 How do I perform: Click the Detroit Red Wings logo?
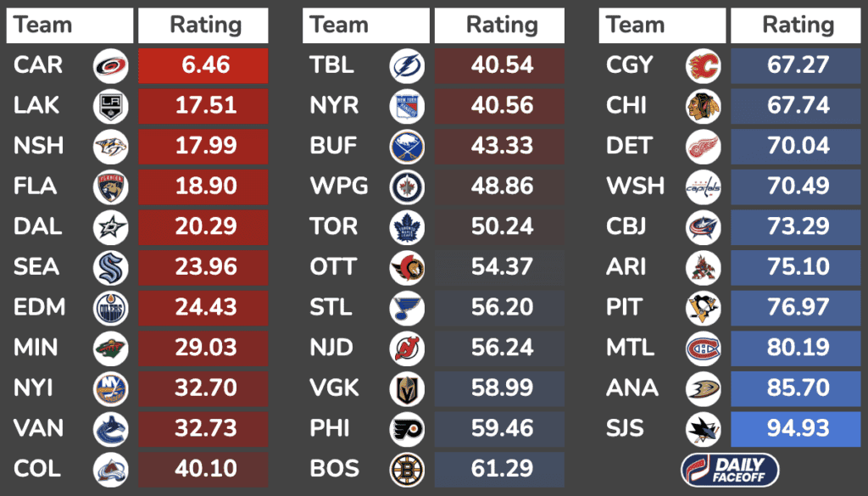703,146
